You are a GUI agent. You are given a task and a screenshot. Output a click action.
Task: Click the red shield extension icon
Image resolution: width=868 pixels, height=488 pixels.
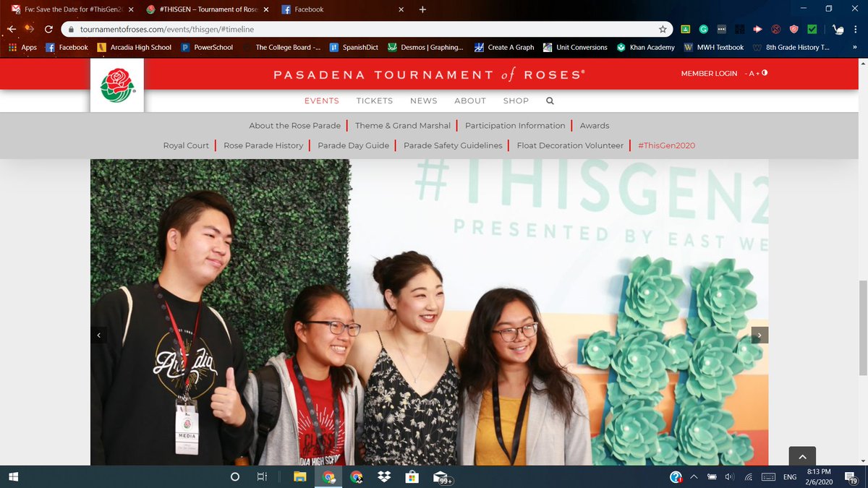(x=793, y=29)
